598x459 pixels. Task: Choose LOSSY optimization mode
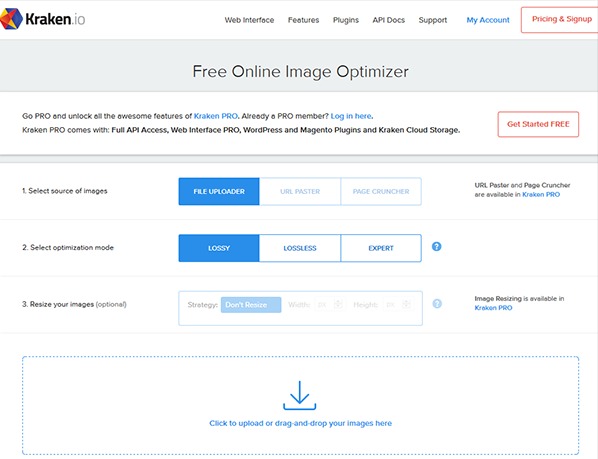pos(219,248)
